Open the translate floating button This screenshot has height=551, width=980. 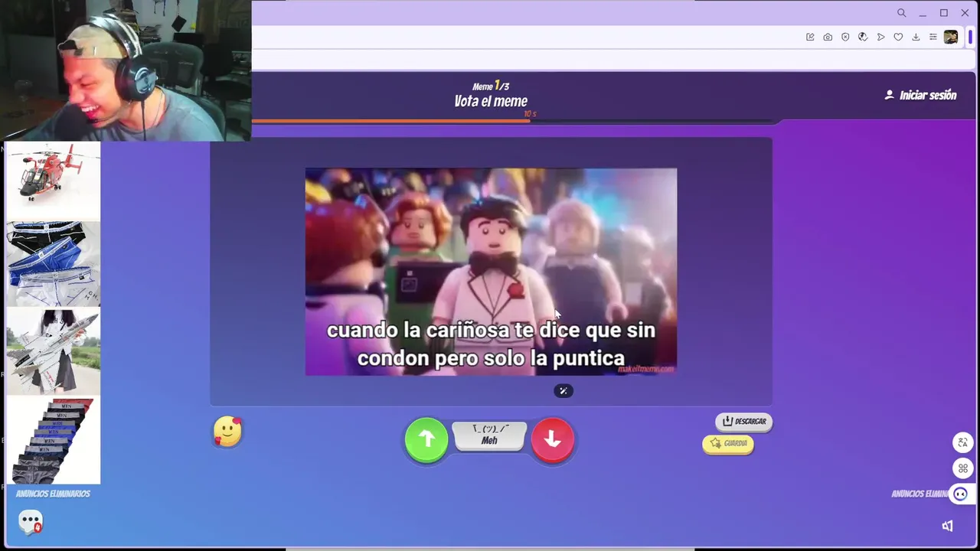coord(962,442)
